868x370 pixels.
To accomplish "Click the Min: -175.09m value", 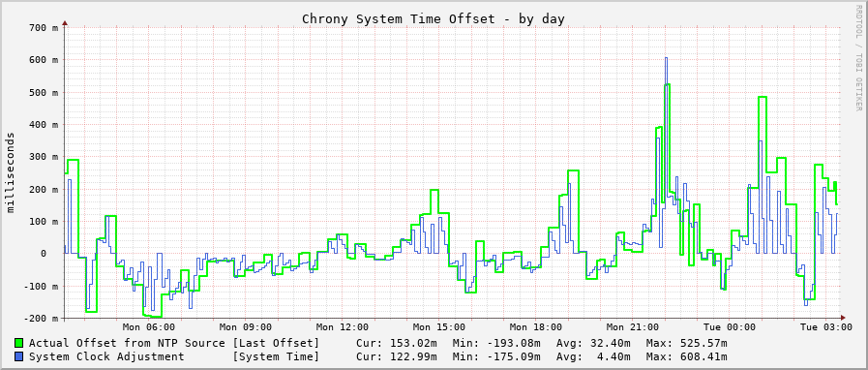I will 496,356.
